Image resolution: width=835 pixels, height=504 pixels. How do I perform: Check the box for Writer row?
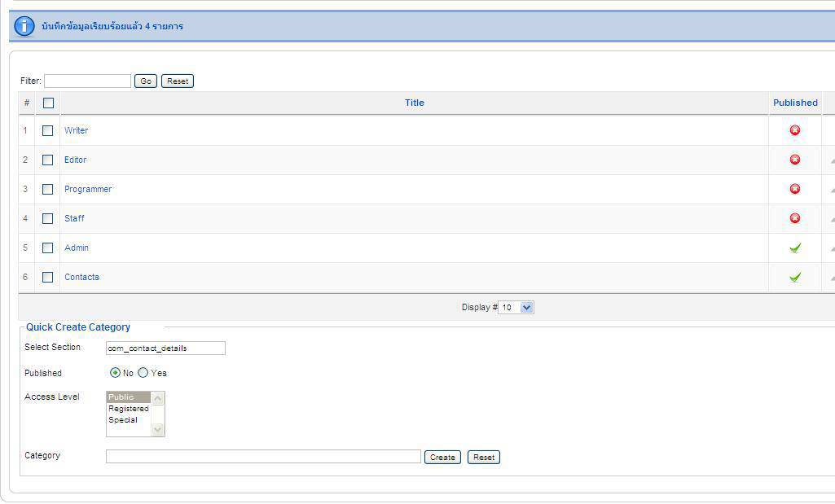(47, 130)
